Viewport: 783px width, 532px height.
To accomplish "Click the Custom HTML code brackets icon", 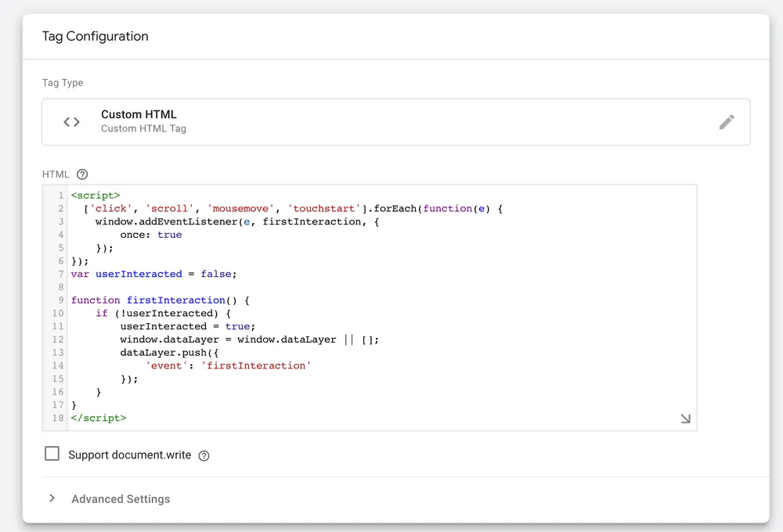I will click(72, 122).
